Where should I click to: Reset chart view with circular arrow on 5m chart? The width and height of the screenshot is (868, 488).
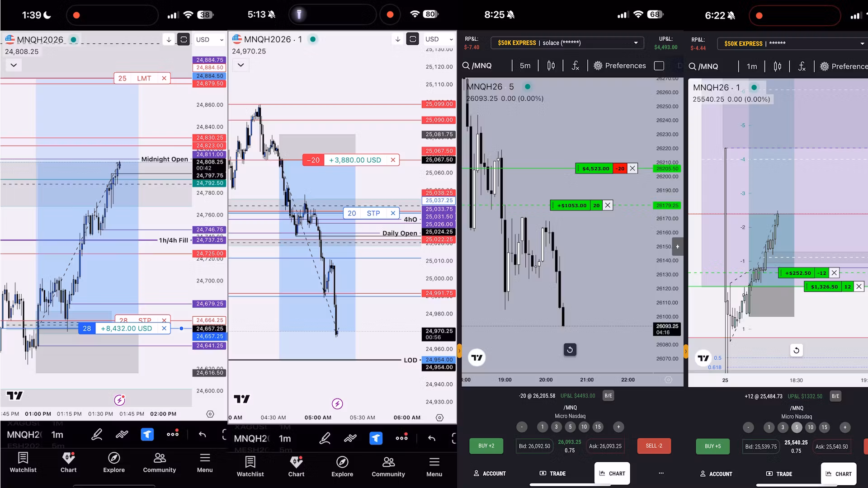[x=570, y=350]
